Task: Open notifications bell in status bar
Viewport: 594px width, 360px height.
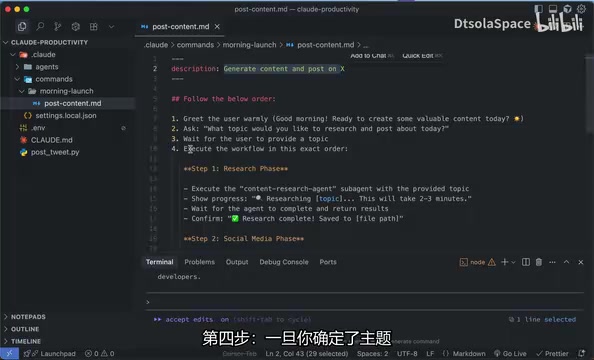Action: click(x=582, y=354)
